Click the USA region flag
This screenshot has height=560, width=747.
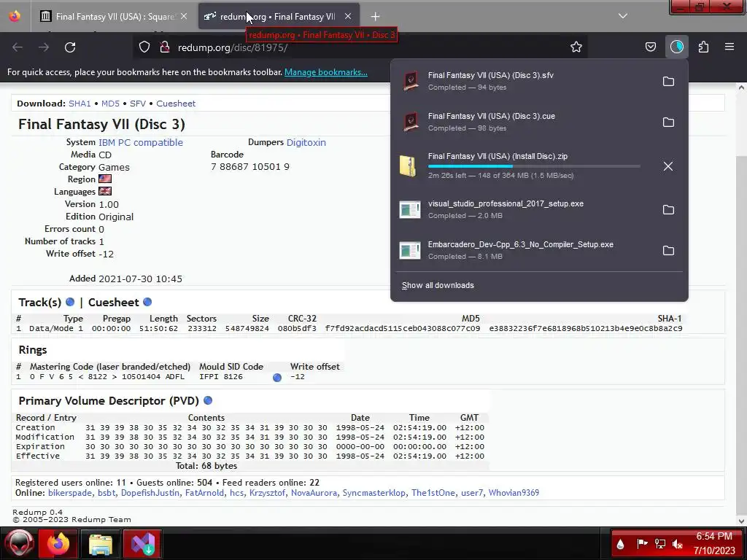click(x=105, y=179)
